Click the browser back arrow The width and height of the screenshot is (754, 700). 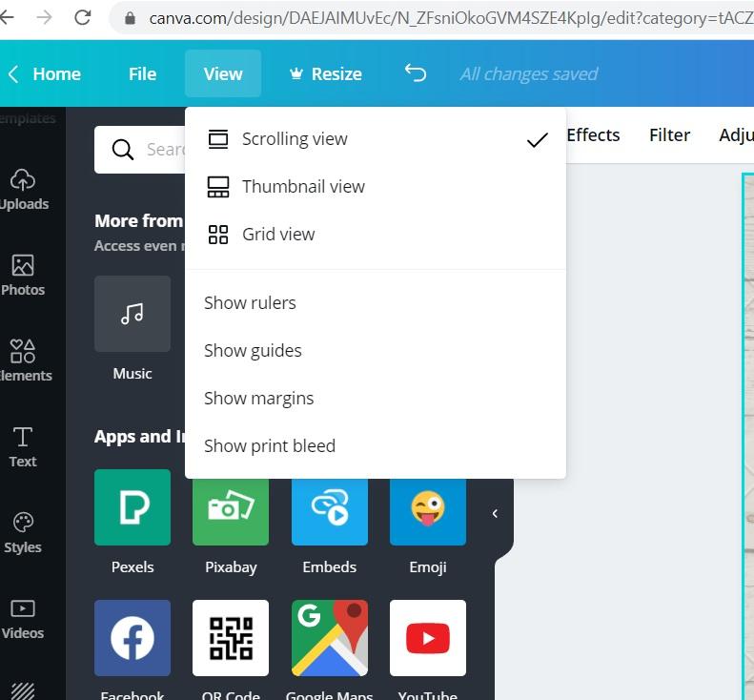click(x=7, y=18)
